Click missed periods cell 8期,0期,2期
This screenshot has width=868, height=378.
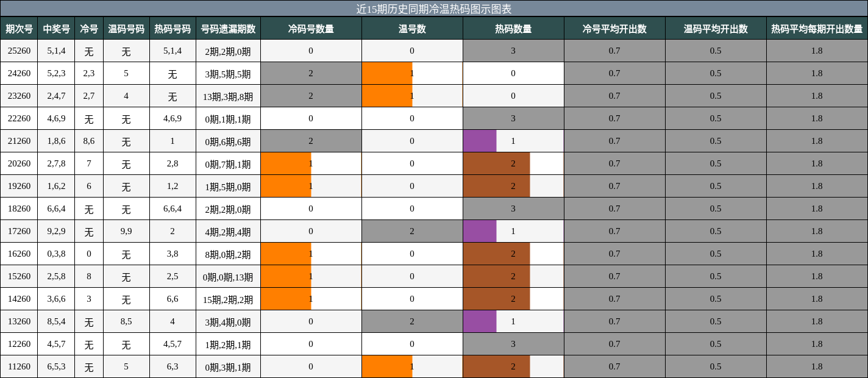point(228,254)
